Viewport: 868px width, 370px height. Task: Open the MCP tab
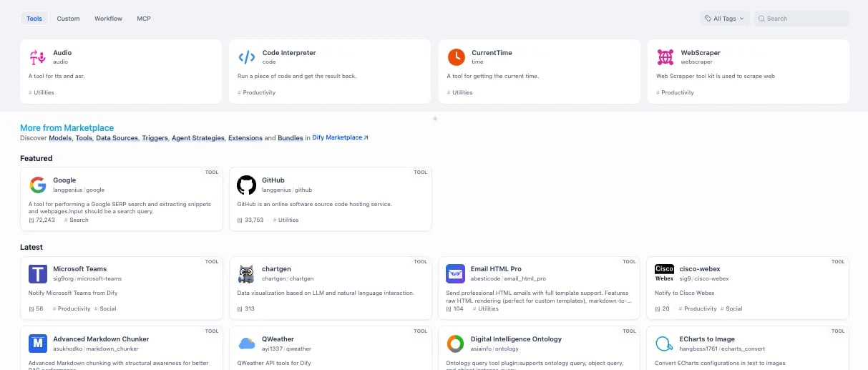(144, 19)
